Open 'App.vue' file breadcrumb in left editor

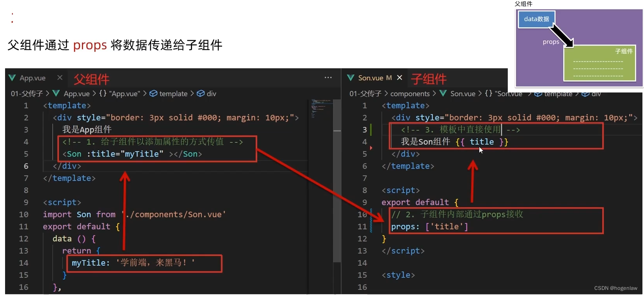tap(76, 94)
